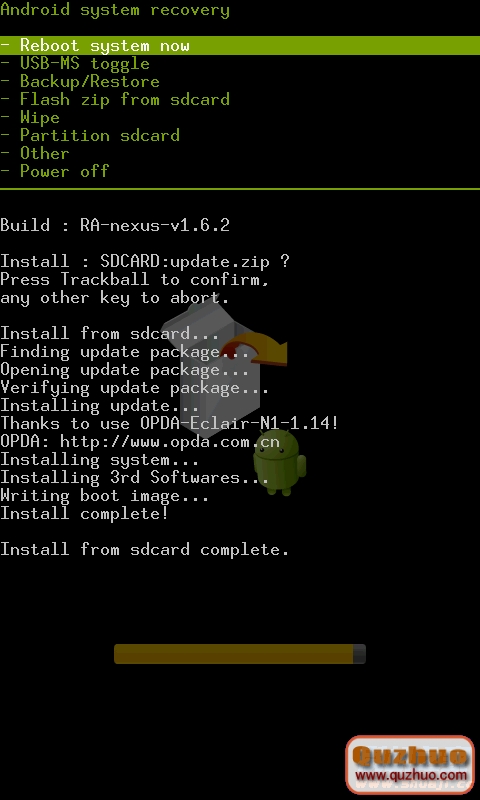Image resolution: width=480 pixels, height=800 pixels.
Task: Select Flash zip from sdcard
Action: point(115,99)
